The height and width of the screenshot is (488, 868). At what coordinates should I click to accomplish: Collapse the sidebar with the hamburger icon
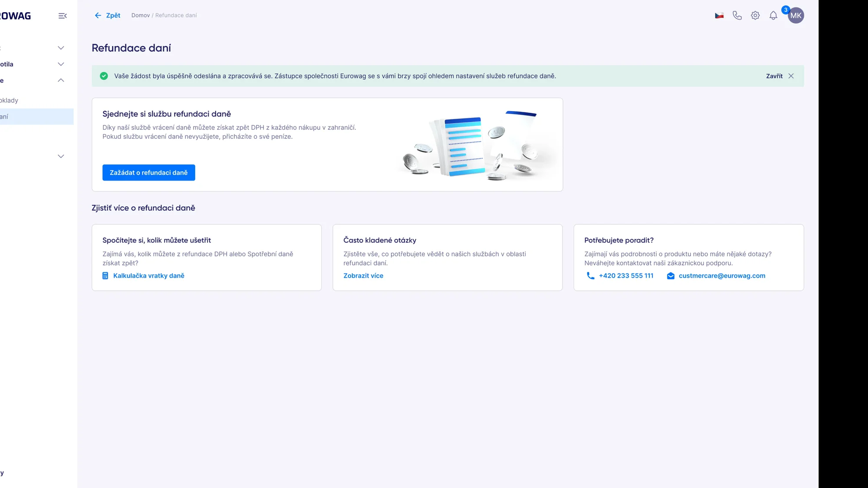pyautogui.click(x=62, y=16)
